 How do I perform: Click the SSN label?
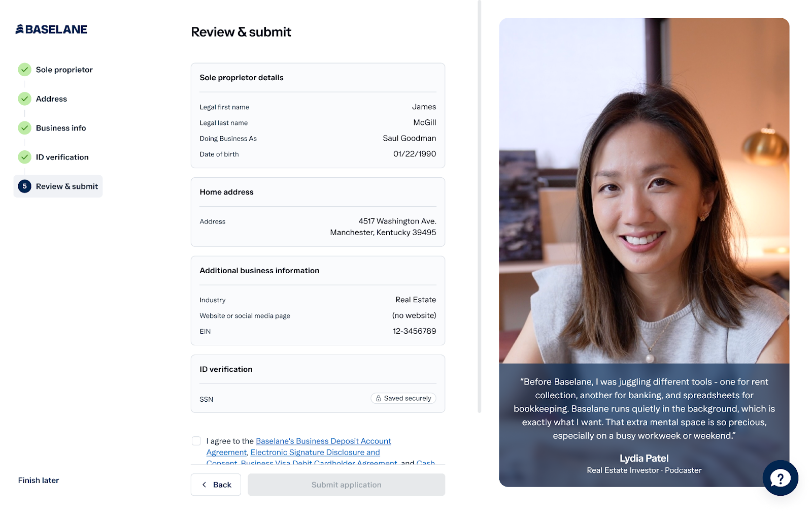click(x=206, y=399)
